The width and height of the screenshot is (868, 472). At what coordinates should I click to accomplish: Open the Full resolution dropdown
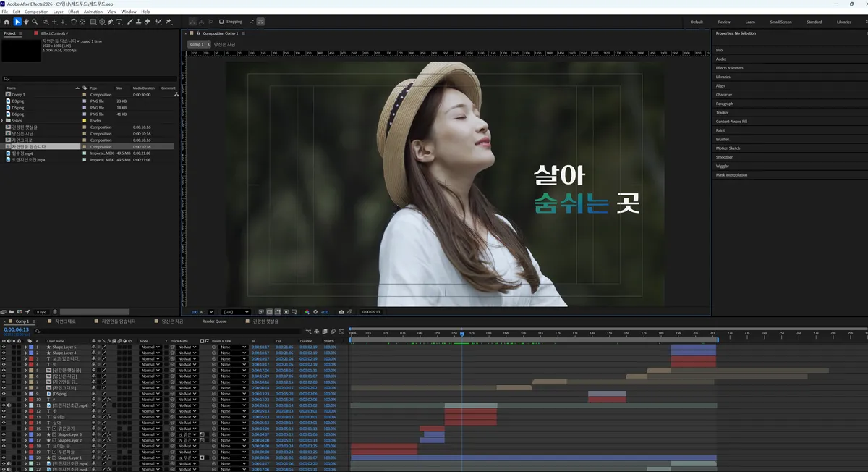[237, 312]
